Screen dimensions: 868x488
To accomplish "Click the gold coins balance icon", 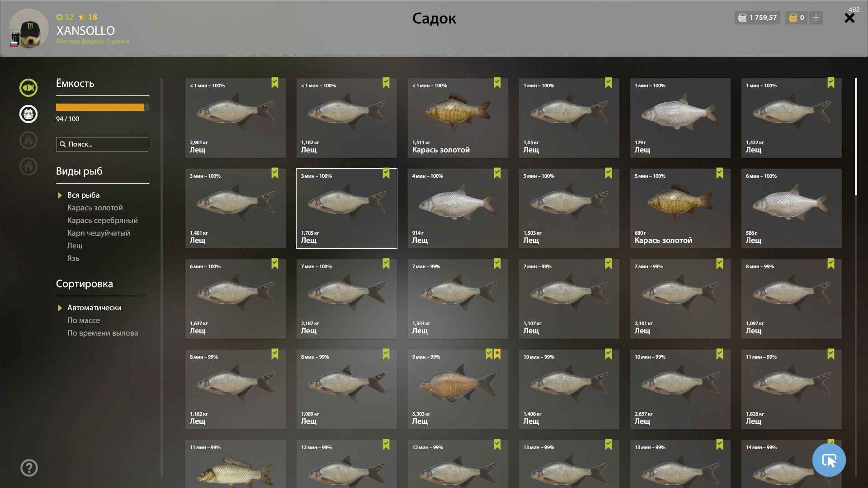I will coord(793,18).
